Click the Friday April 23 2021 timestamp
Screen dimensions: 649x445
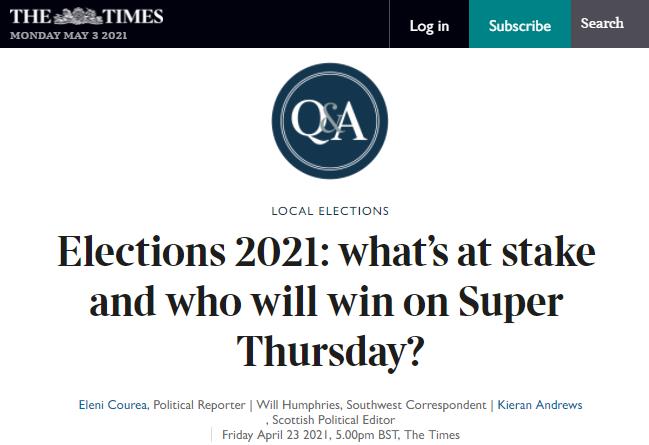284,435
